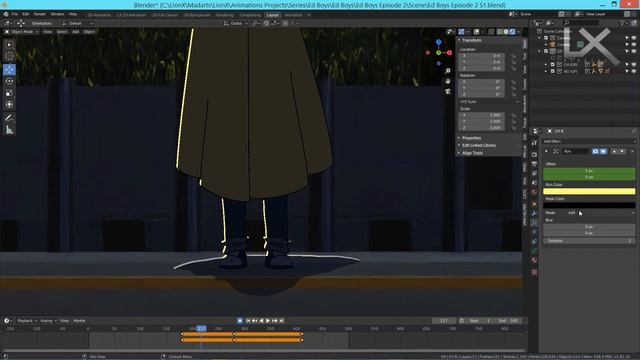Open the Render properties tab icon
This screenshot has height=360, width=640.
click(x=534, y=155)
